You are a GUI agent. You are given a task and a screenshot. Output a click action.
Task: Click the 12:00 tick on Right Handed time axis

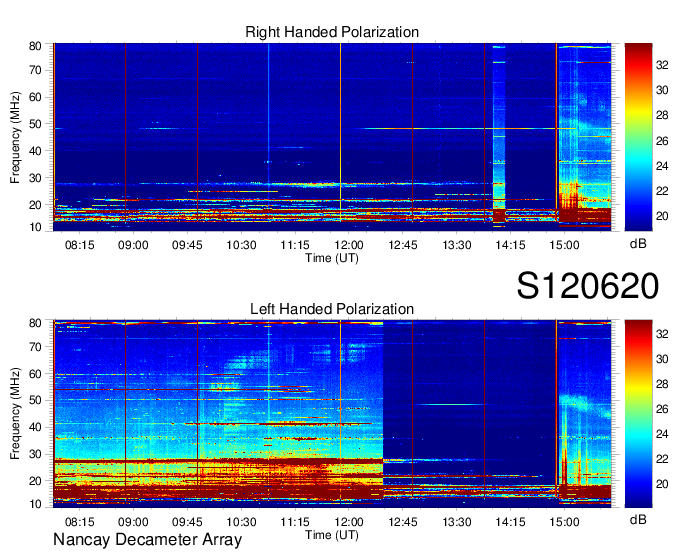[x=349, y=245]
